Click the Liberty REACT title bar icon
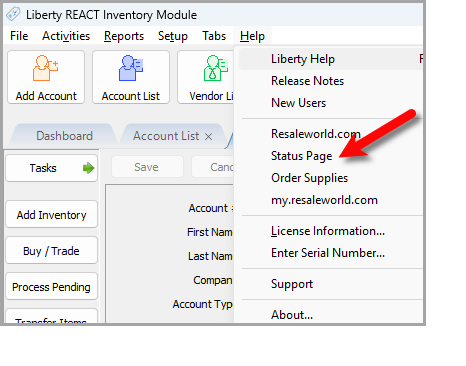The height and width of the screenshot is (366, 466). coord(13,14)
